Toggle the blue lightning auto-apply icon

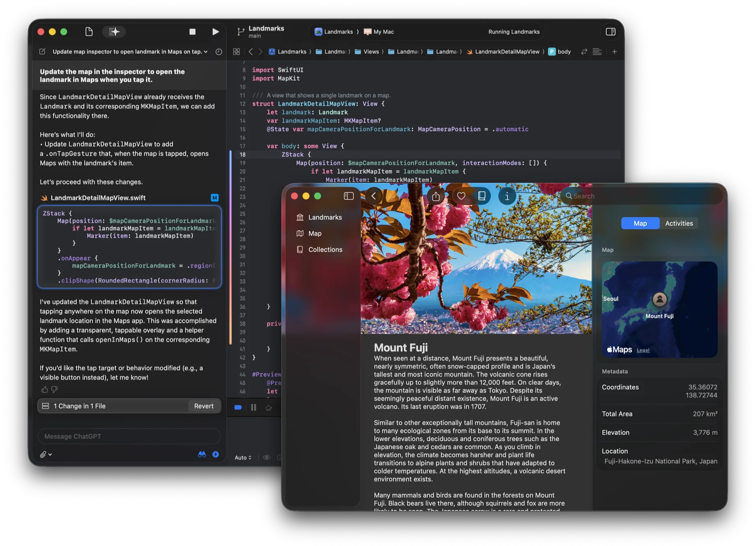click(215, 454)
